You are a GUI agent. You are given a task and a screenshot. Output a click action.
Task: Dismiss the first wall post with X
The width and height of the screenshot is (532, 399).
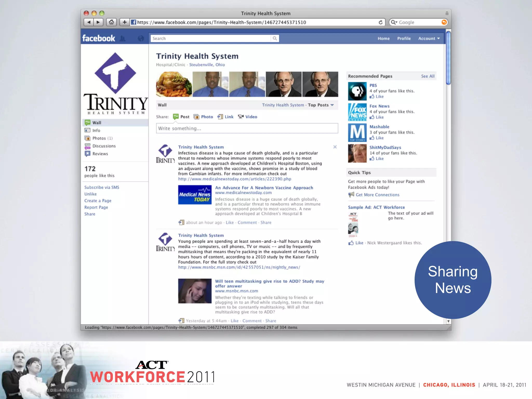335,147
